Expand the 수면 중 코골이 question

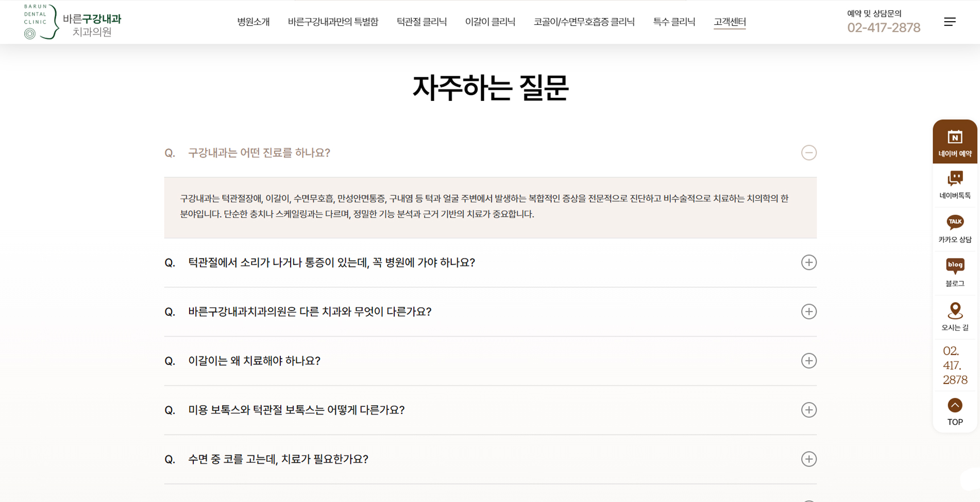click(x=808, y=459)
